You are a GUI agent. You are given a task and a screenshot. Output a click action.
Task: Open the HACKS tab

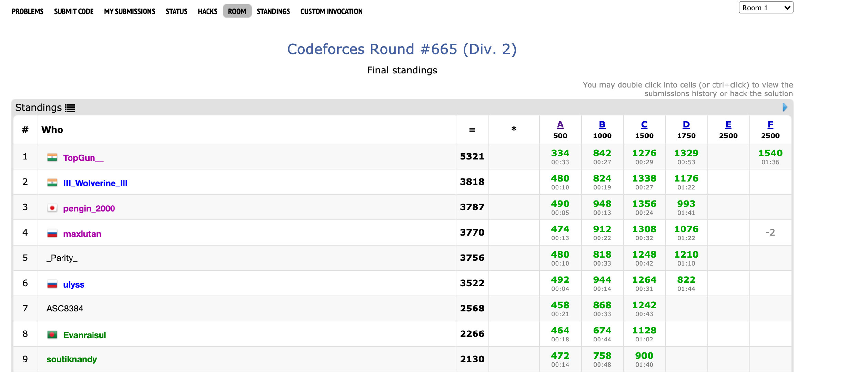click(208, 11)
